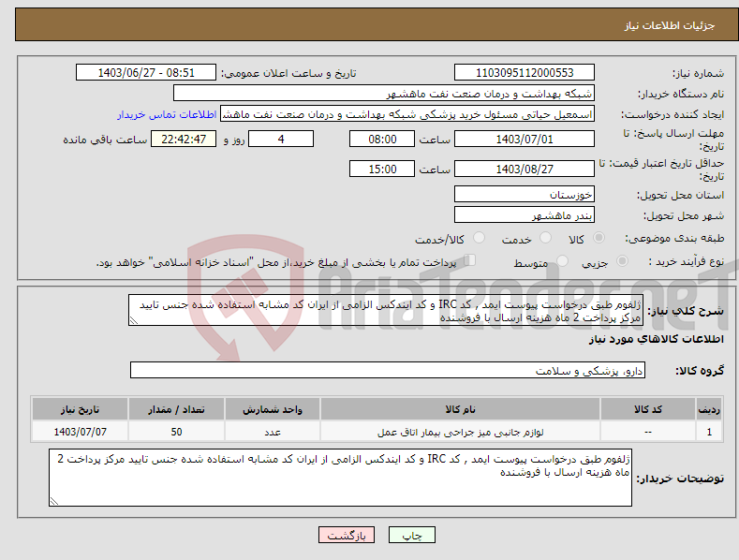
Task: Click the تعداد / مقدار column header
Action: click(x=176, y=409)
